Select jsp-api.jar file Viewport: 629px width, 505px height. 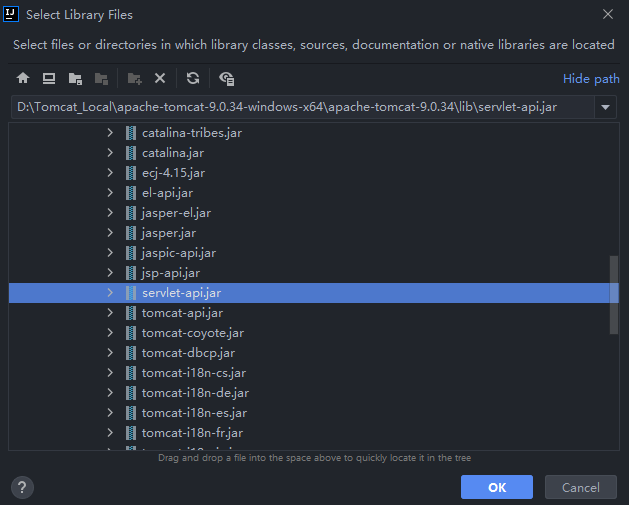[x=170, y=273]
